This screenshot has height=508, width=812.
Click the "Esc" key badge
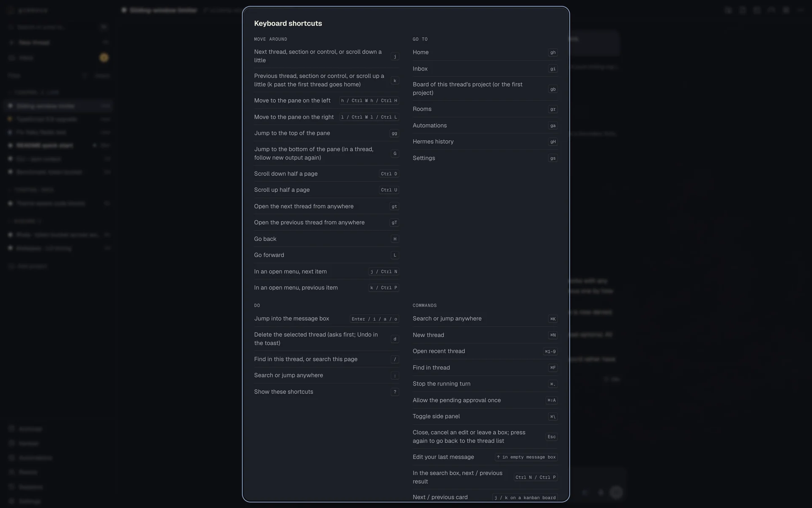551,437
